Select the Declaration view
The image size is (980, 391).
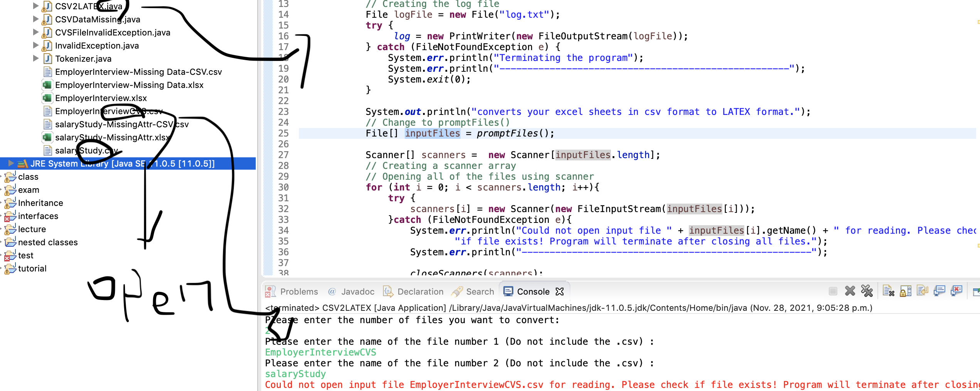pyautogui.click(x=420, y=292)
